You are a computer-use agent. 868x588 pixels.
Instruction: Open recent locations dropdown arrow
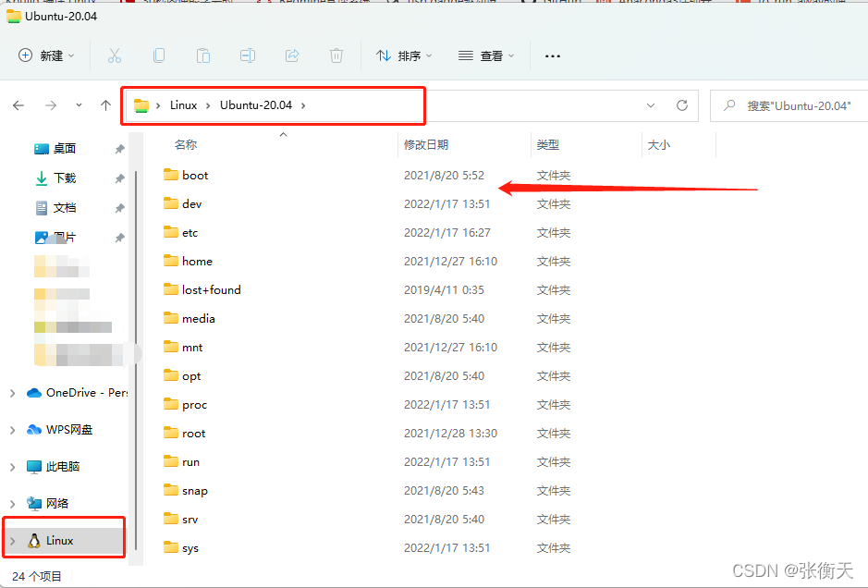click(79, 104)
